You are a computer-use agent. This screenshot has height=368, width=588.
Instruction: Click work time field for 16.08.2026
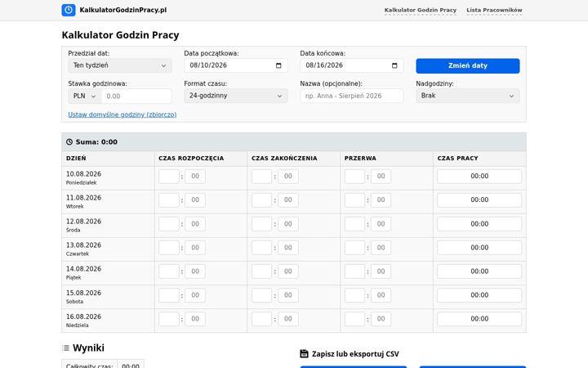(479, 319)
